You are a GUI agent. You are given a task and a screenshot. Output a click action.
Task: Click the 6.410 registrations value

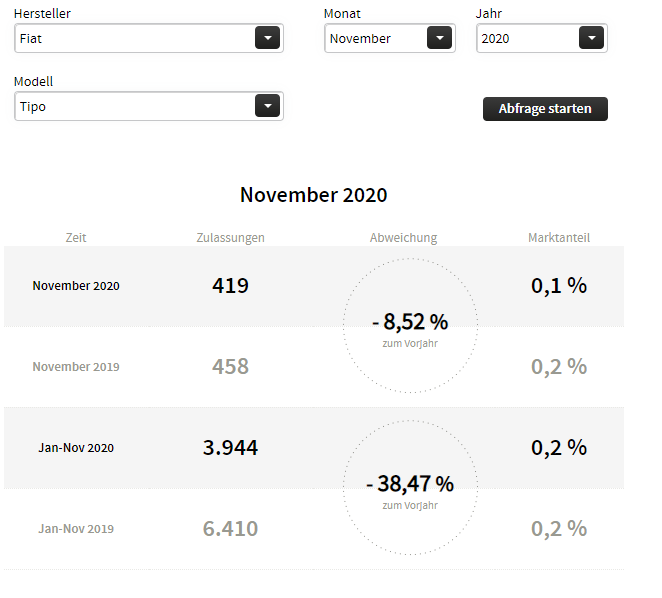pos(230,529)
